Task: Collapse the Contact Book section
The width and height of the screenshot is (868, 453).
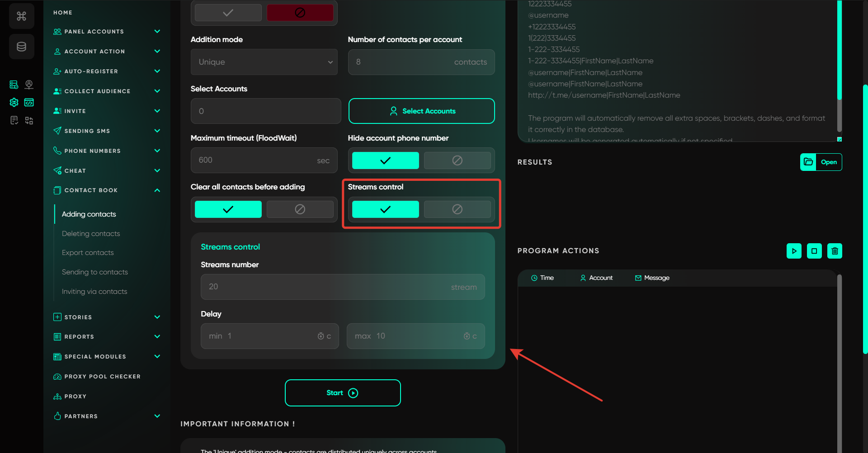Action: pos(157,190)
